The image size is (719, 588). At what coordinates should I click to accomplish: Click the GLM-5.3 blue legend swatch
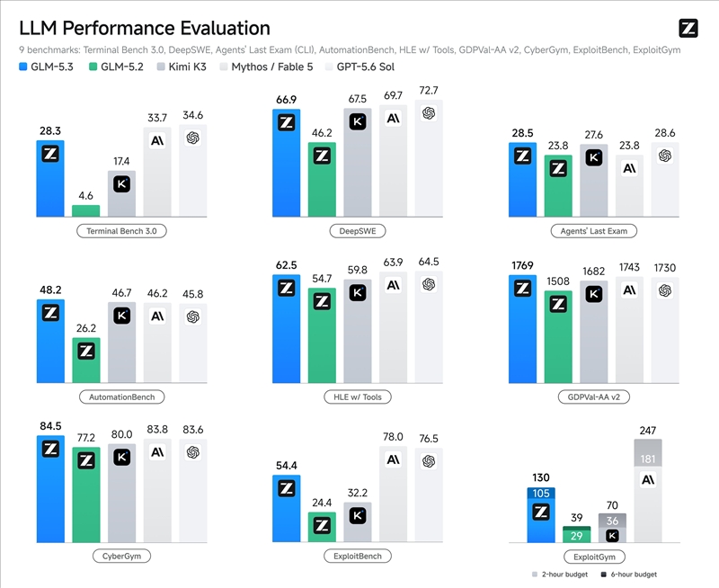[x=23, y=67]
